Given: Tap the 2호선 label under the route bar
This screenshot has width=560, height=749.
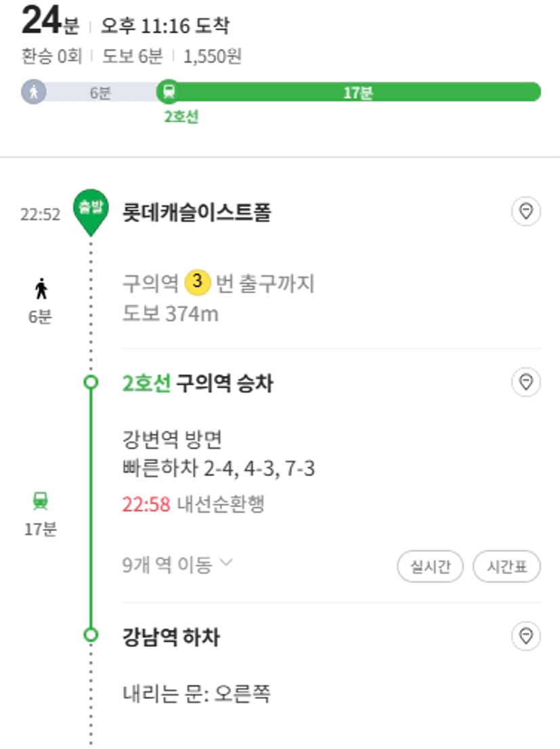Looking at the screenshot, I should (x=181, y=116).
